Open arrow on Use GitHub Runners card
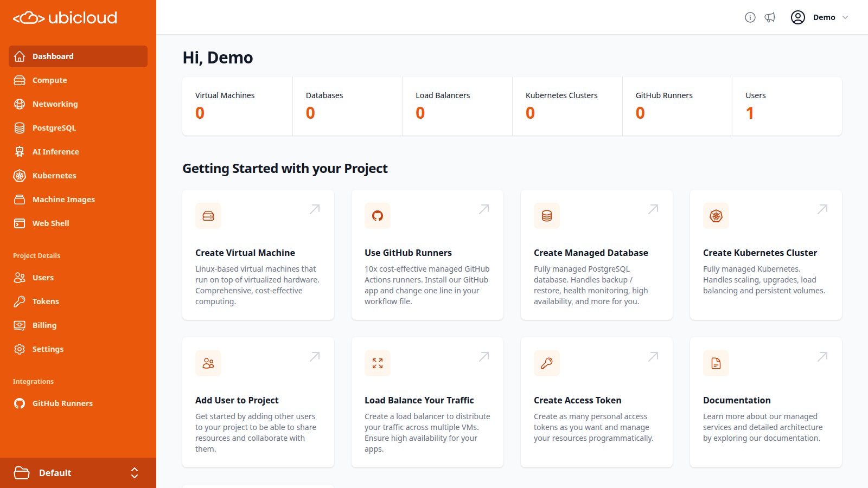 (484, 209)
